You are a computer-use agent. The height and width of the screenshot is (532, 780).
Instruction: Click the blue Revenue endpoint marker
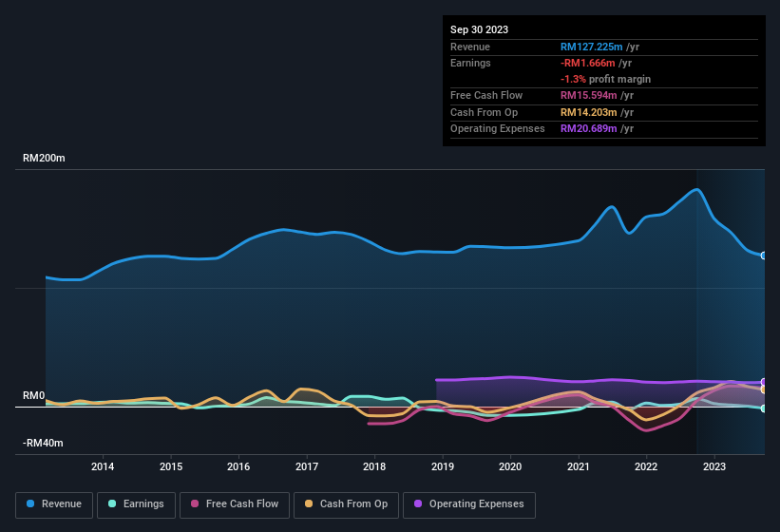[764, 256]
